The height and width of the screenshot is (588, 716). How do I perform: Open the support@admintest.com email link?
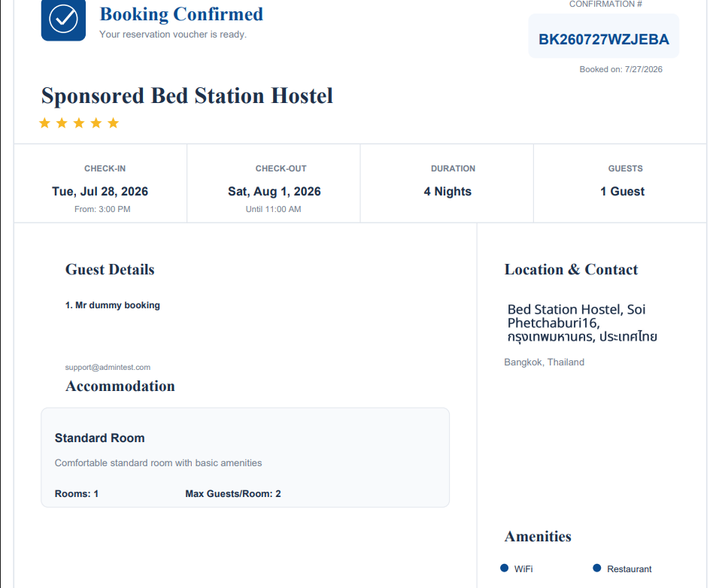tap(108, 367)
